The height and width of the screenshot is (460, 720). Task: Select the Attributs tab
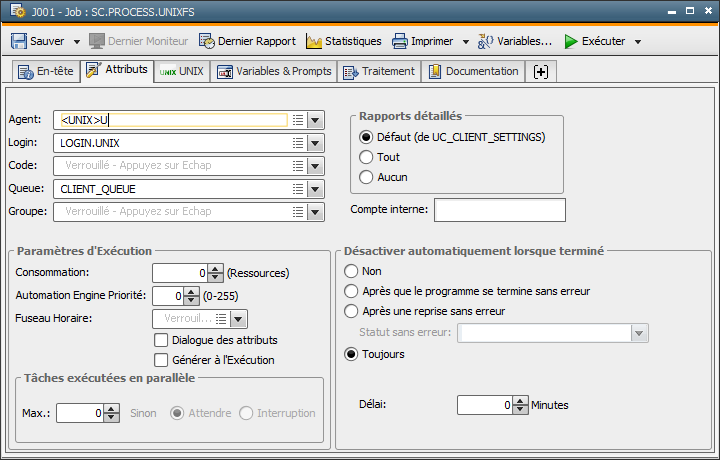tap(117, 70)
